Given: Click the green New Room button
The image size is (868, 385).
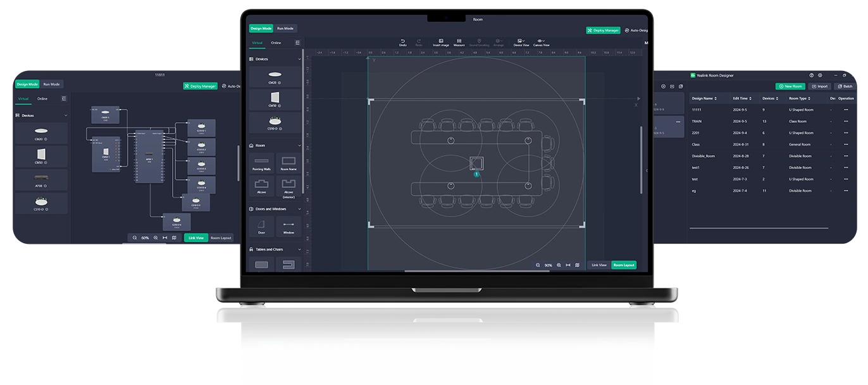Looking at the screenshot, I should click(790, 86).
